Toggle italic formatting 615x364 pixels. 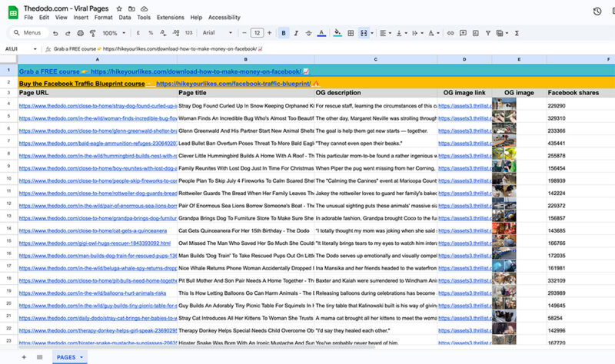pos(296,33)
